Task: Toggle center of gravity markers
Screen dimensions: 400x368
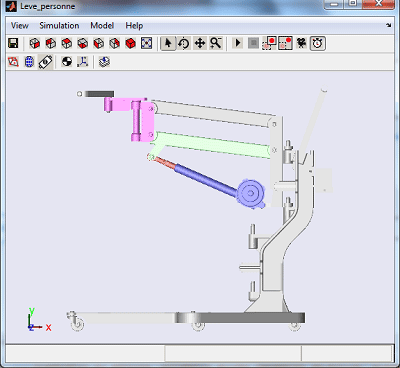Action: pyautogui.click(x=67, y=62)
